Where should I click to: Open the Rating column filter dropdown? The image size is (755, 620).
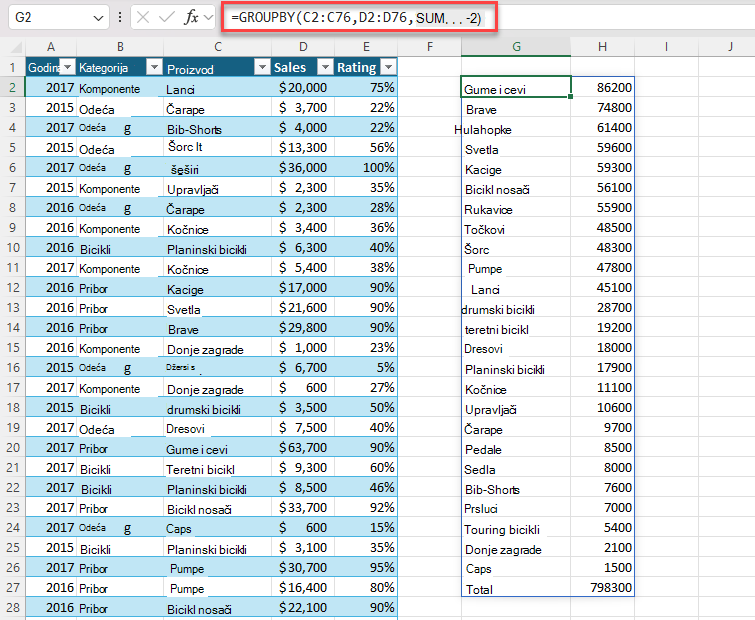click(389, 67)
